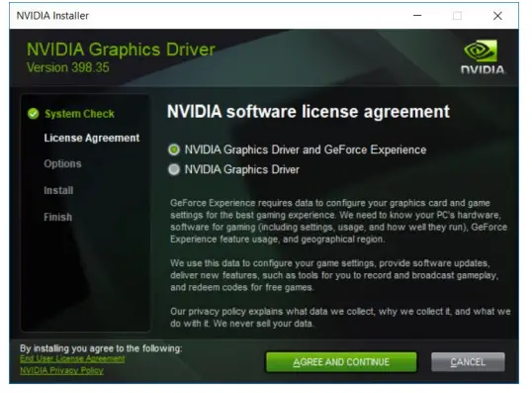Click the NVIDIA logo in the header
532x393 pixels.
pos(482,56)
